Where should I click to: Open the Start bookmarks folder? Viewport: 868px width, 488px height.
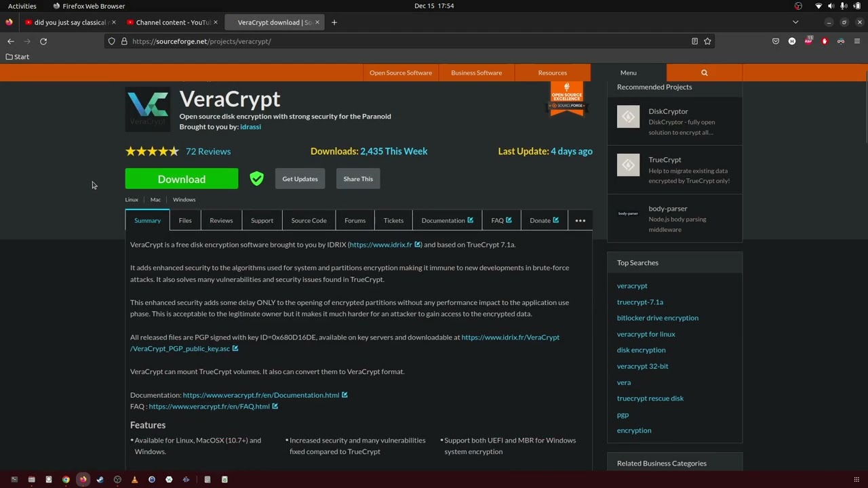[x=18, y=57]
